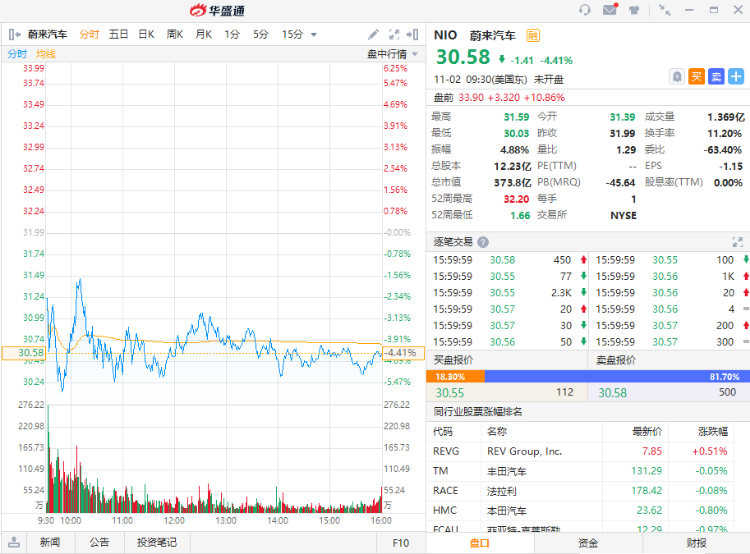Click the 同行业股票涨幅排名 heading
Screen dimensions: 750x554
point(477,411)
